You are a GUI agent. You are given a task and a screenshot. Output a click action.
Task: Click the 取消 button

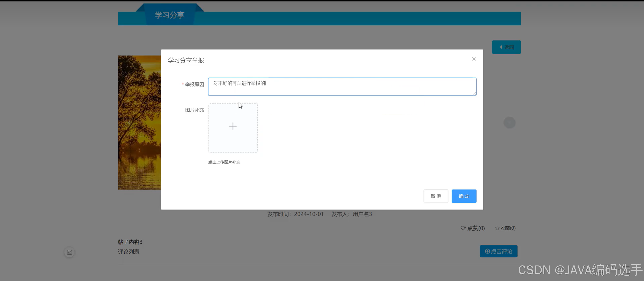pyautogui.click(x=436, y=196)
